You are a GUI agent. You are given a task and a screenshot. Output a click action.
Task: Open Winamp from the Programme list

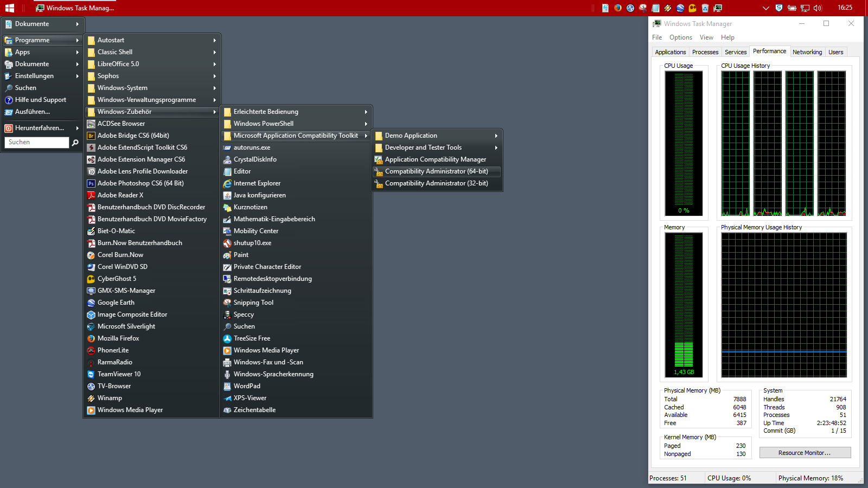point(152,398)
